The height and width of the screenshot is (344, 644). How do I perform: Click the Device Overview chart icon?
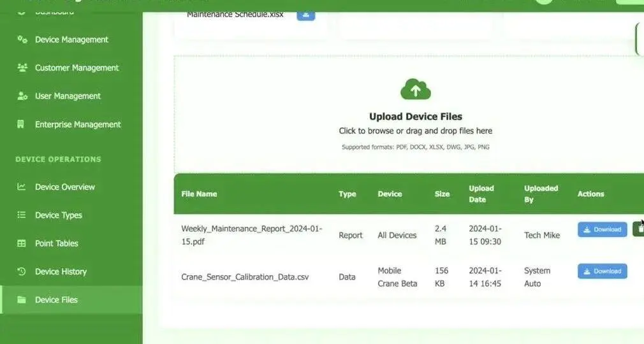21,187
